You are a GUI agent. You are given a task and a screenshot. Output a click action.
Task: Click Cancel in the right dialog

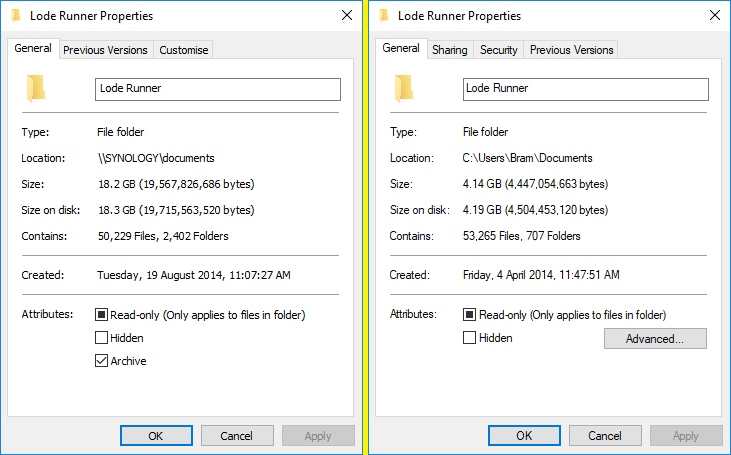click(605, 436)
